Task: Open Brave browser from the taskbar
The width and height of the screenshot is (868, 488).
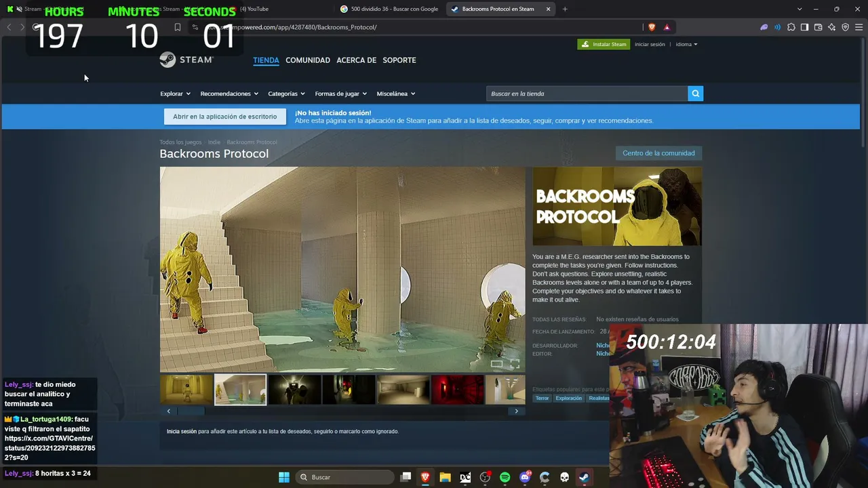Action: 425,477
